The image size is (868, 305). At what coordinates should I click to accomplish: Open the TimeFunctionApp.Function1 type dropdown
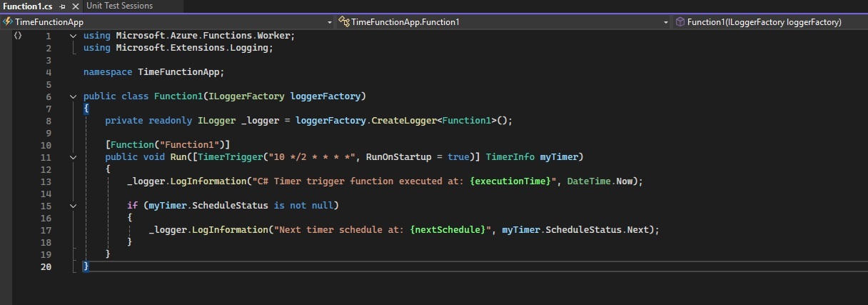[665, 22]
